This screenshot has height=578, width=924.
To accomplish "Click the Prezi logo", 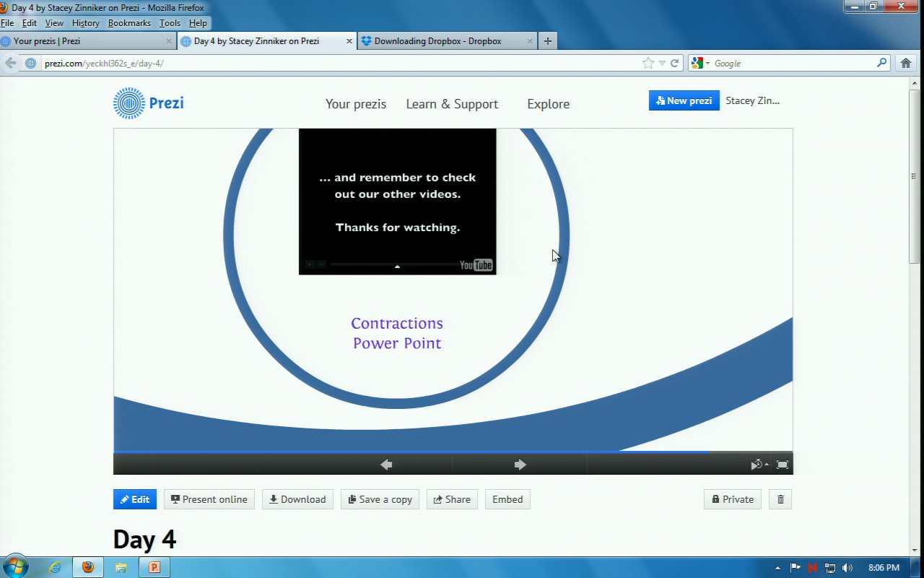I will tap(149, 103).
